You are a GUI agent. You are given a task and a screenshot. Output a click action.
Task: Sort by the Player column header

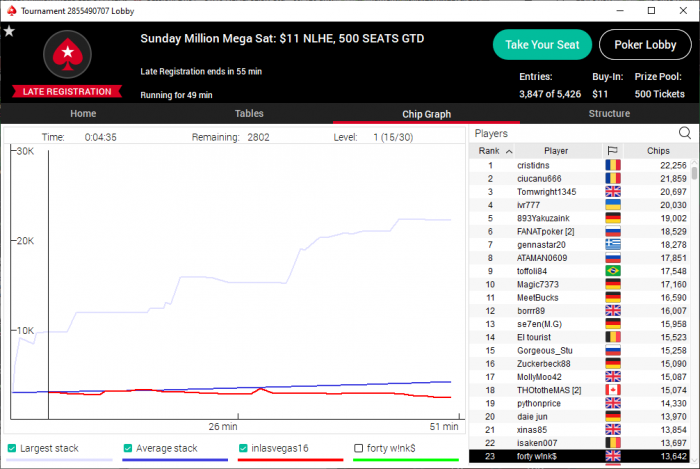tap(556, 151)
